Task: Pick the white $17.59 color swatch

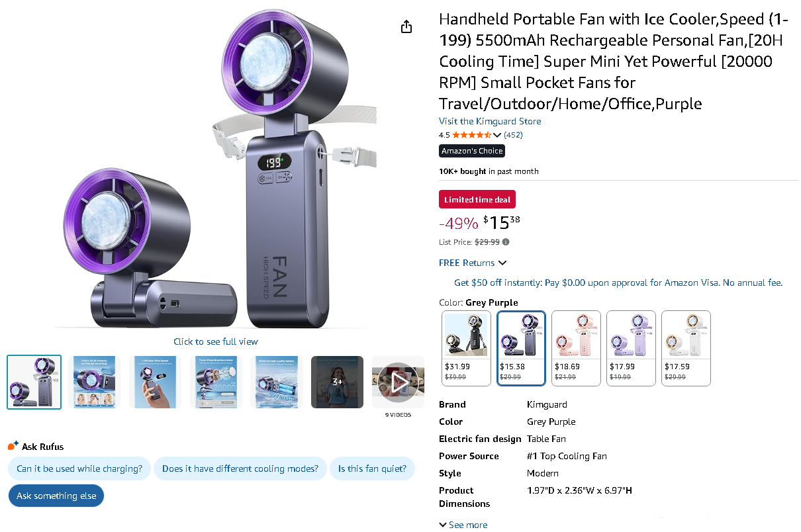Action: point(686,348)
